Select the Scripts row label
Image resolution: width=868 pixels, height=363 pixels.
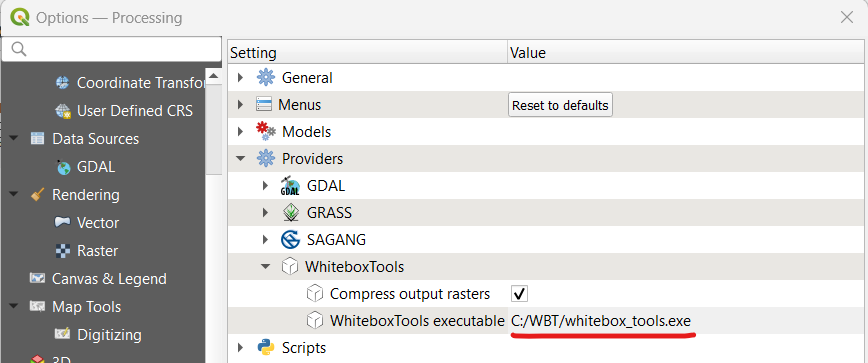tap(304, 348)
